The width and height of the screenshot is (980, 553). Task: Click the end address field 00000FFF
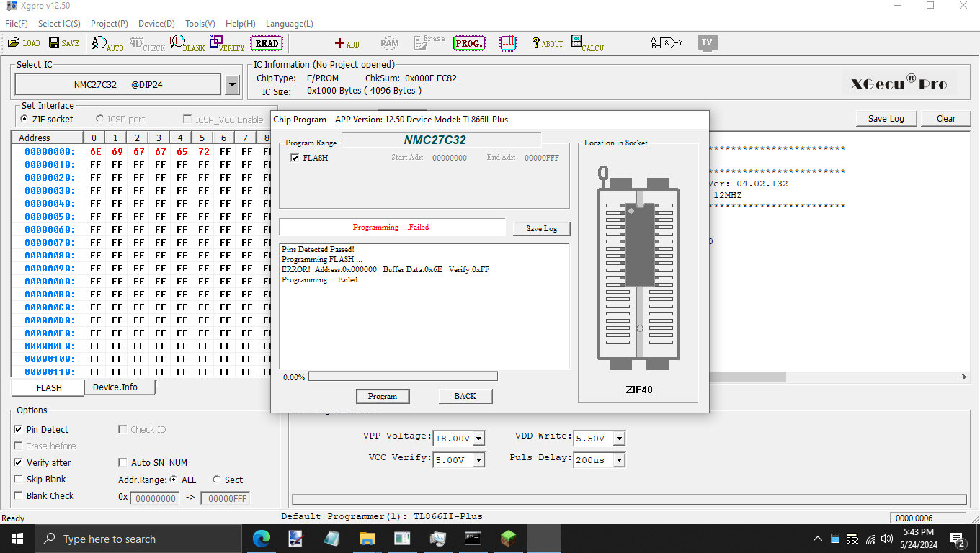pos(225,498)
